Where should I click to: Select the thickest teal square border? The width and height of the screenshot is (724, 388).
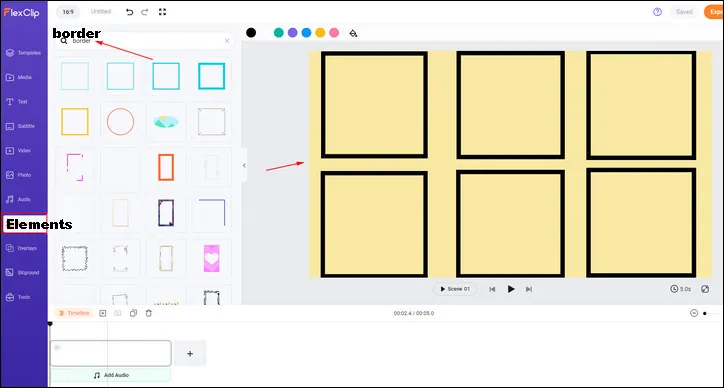click(x=211, y=76)
